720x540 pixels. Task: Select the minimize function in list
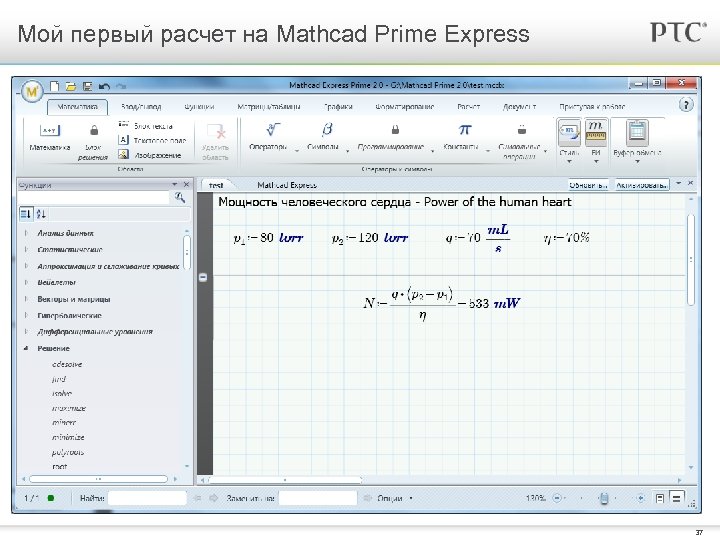pos(68,437)
